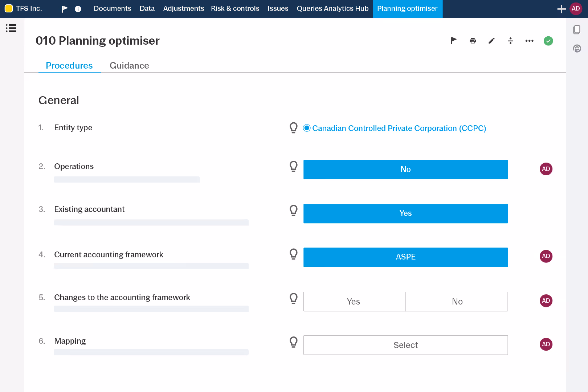Print the Planning optimiser document
The image size is (588, 392).
[x=473, y=41]
